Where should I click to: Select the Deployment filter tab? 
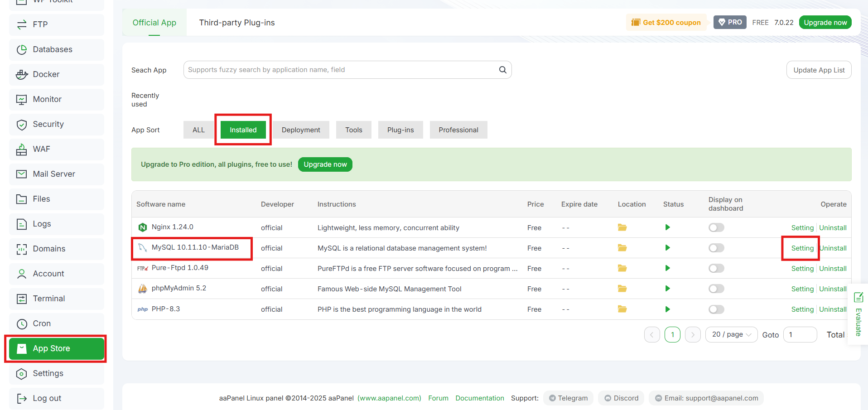point(300,130)
